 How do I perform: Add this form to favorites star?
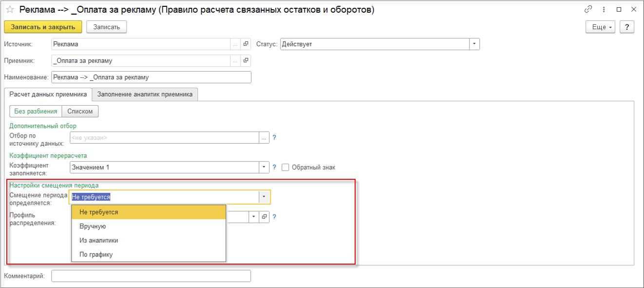pos(10,10)
